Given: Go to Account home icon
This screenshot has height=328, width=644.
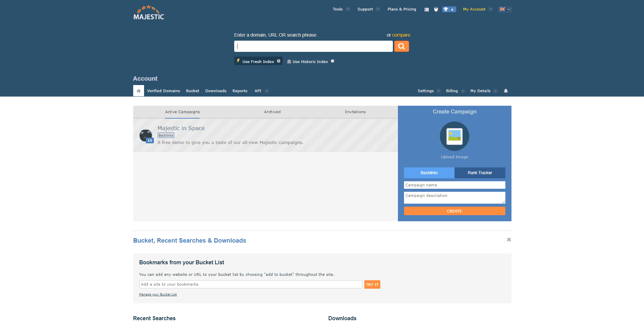Looking at the screenshot, I should tap(139, 91).
